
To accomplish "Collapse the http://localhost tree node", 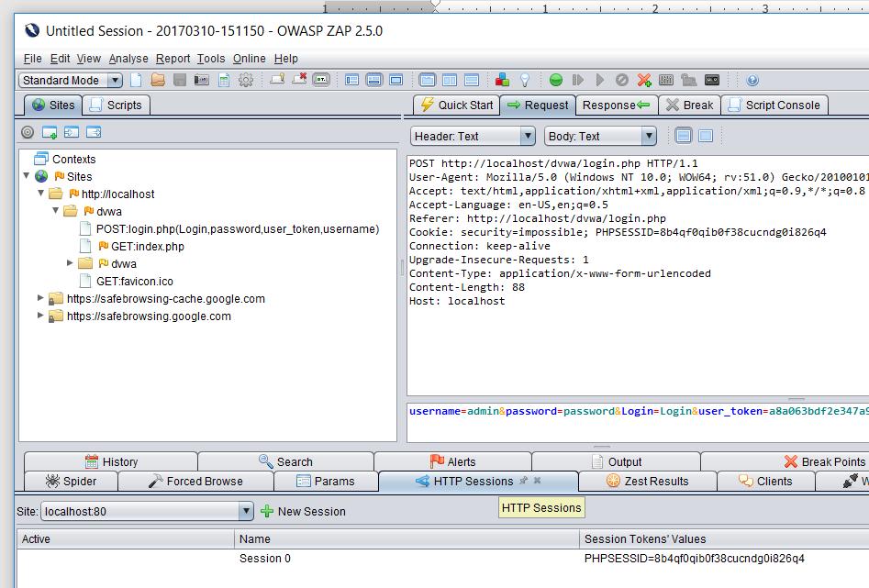I will (x=41, y=194).
